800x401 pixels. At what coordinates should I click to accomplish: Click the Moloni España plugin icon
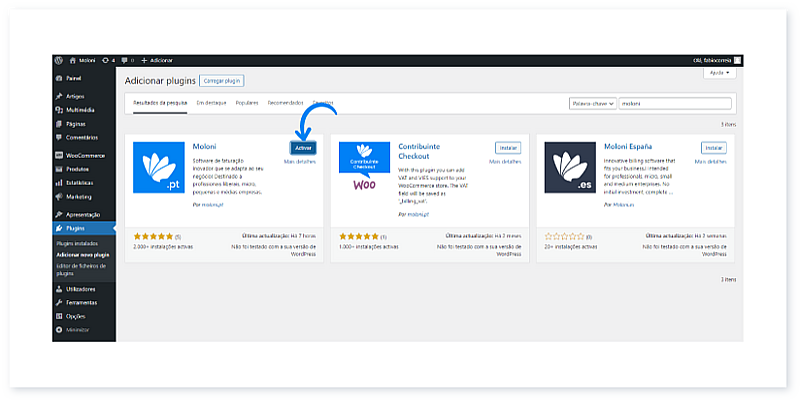click(x=570, y=168)
